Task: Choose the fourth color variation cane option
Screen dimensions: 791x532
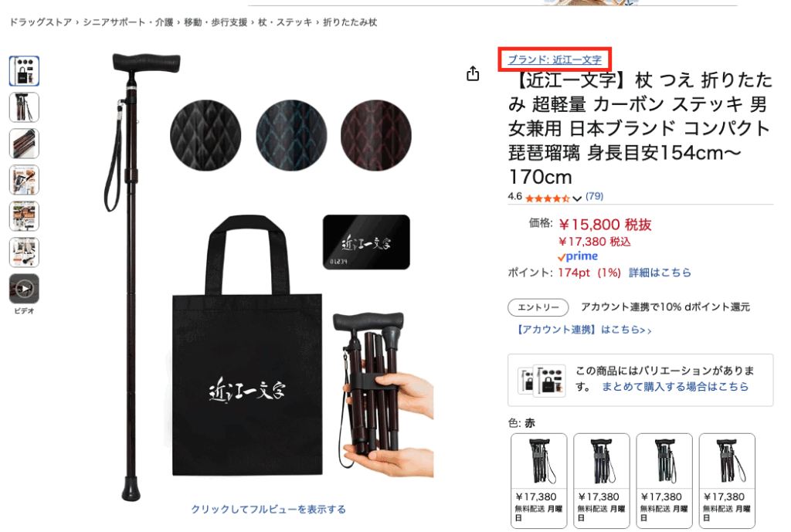Action: click(727, 480)
